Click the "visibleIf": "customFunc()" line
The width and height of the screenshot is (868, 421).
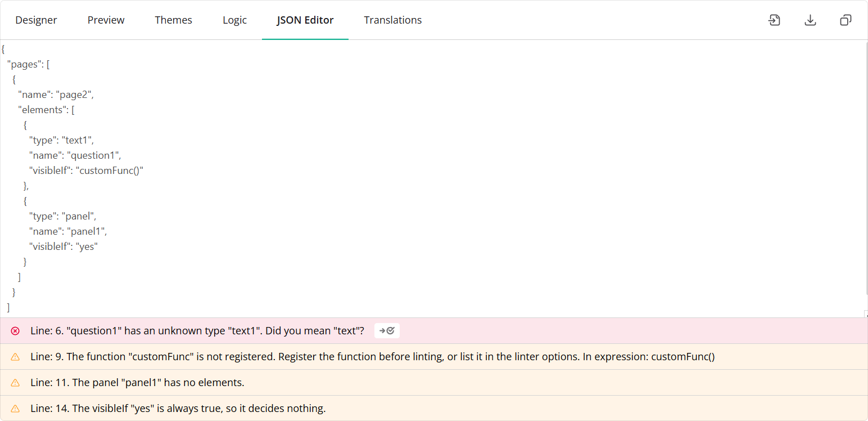tap(87, 171)
